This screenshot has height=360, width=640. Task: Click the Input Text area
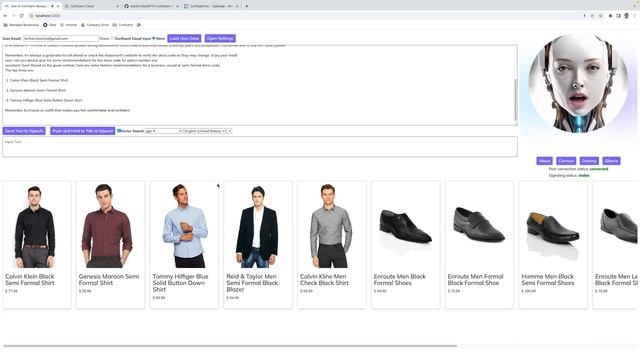[260, 147]
